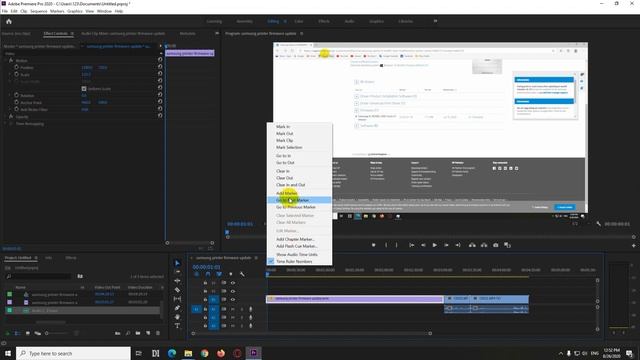Click Go to In button
Image resolution: width=640 pixels, height=360 pixels.
(x=411, y=245)
